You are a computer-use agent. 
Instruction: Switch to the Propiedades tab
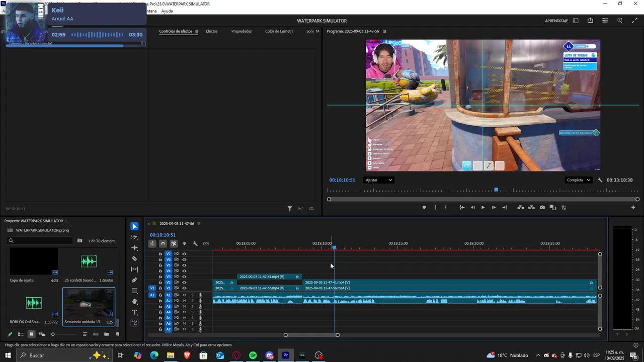tap(242, 31)
